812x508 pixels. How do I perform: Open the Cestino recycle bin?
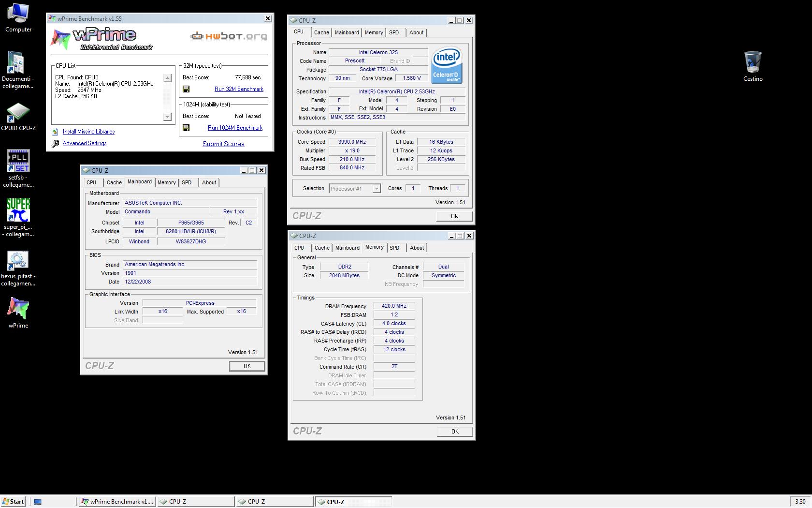753,66
